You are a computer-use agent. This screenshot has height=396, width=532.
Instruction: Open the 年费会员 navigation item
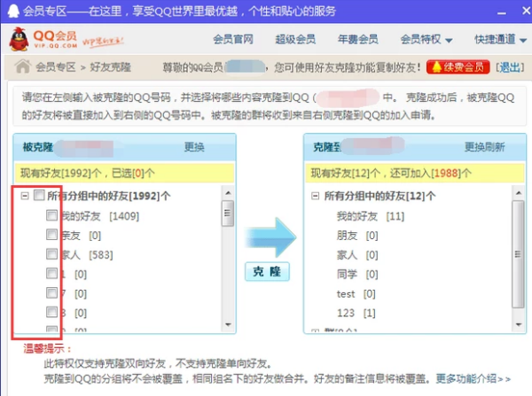coord(357,39)
